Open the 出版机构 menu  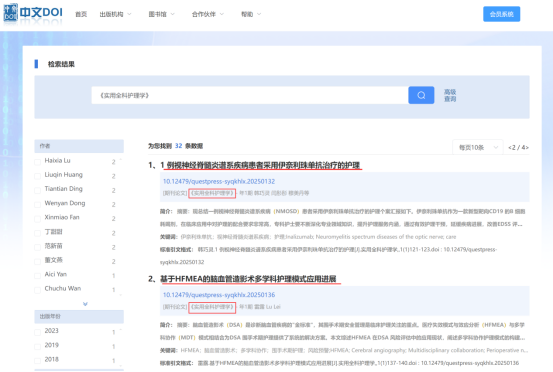[111, 14]
